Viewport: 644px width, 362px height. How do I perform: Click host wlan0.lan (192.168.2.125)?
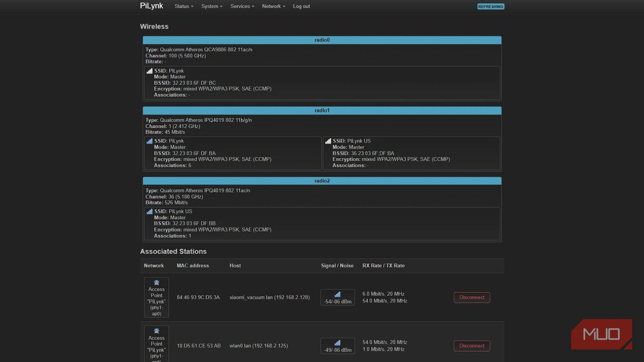click(x=258, y=346)
